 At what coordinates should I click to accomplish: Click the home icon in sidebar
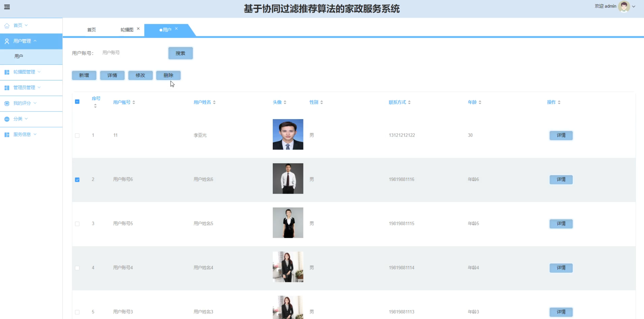[x=7, y=26]
